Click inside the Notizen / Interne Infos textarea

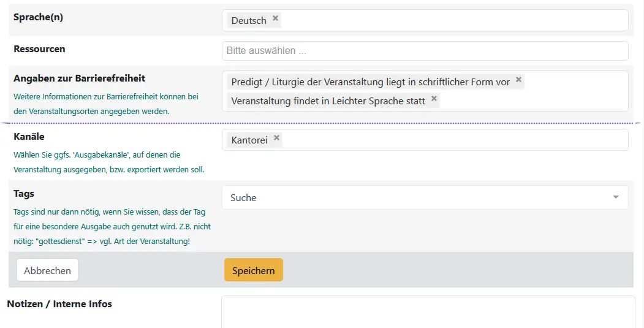[x=428, y=312]
